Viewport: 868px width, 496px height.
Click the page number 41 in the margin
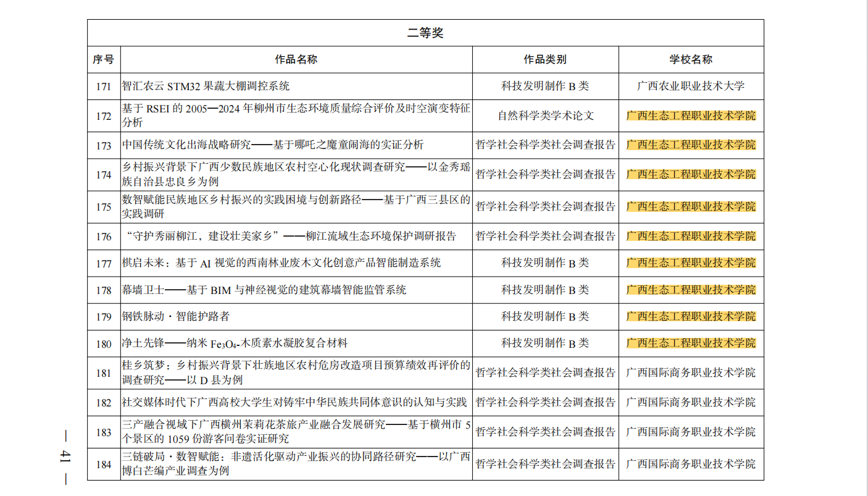pyautogui.click(x=65, y=458)
